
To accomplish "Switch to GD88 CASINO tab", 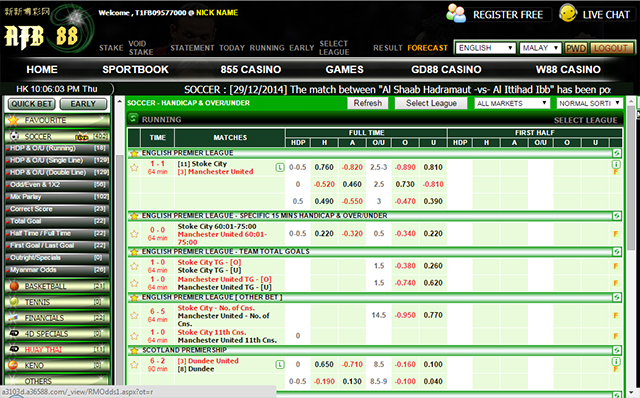I will click(x=446, y=69).
